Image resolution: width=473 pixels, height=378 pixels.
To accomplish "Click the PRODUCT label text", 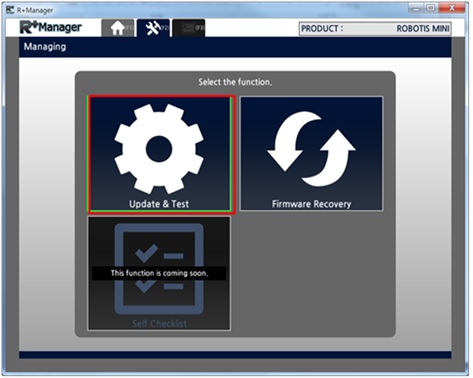I will (x=322, y=29).
